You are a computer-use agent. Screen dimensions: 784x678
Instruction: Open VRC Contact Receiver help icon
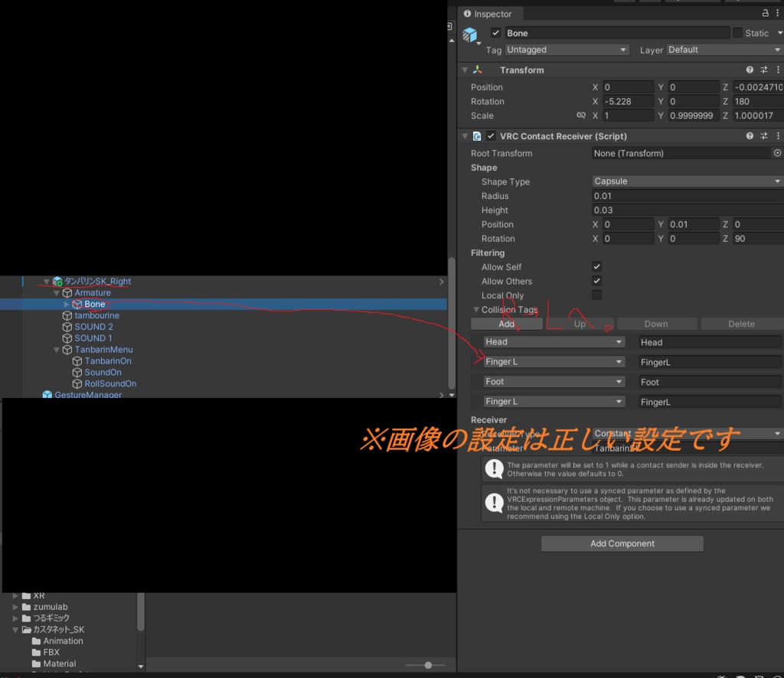(x=750, y=136)
